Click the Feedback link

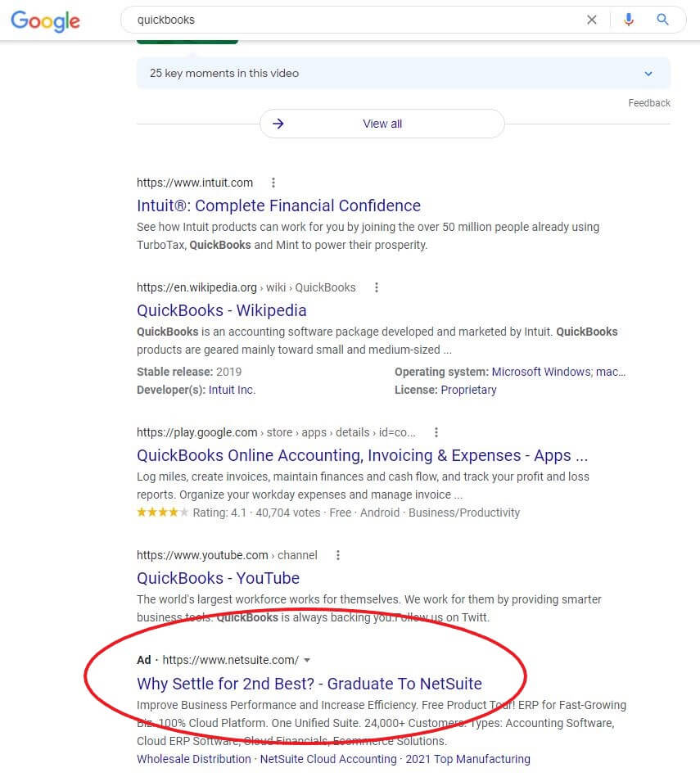tap(649, 103)
